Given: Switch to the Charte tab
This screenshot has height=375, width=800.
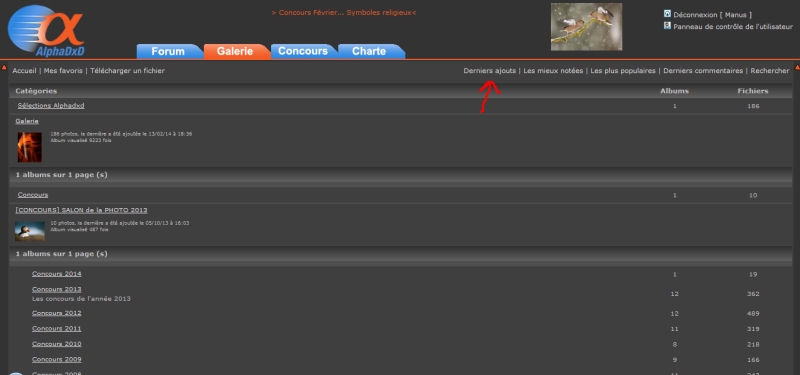Looking at the screenshot, I should [x=370, y=52].
